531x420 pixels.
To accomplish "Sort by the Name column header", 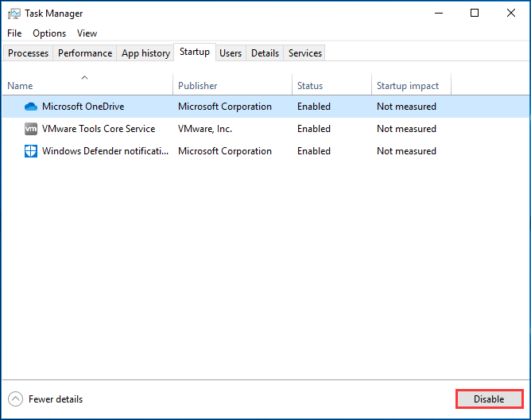I will tap(21, 86).
